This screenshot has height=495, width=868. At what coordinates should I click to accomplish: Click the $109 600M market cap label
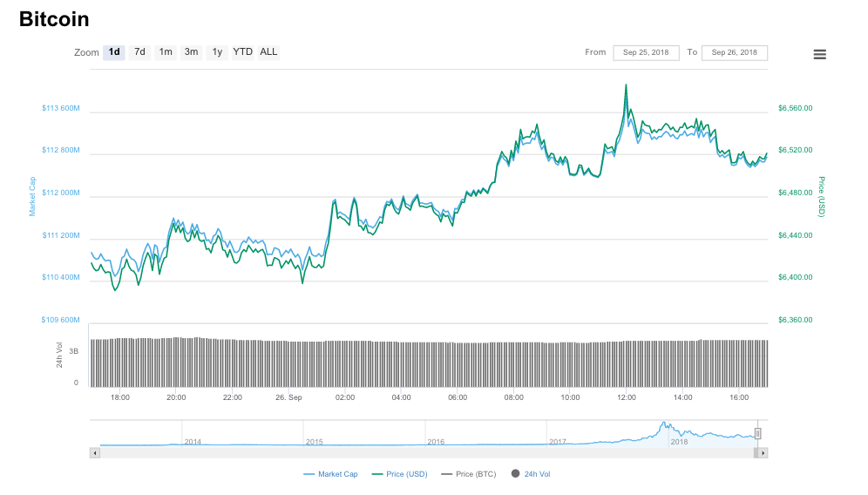pos(60,320)
